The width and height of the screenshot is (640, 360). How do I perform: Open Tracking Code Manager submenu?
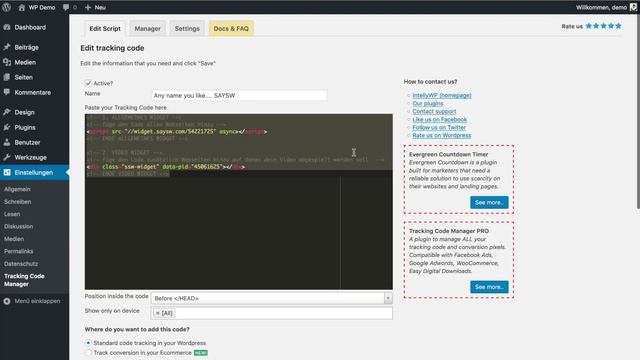24,280
